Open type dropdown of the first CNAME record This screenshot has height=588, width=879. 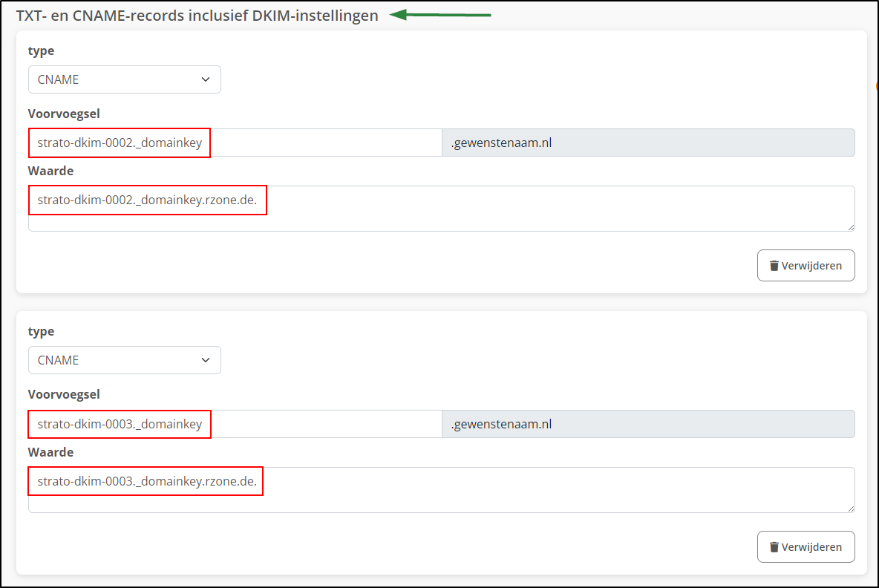point(125,79)
